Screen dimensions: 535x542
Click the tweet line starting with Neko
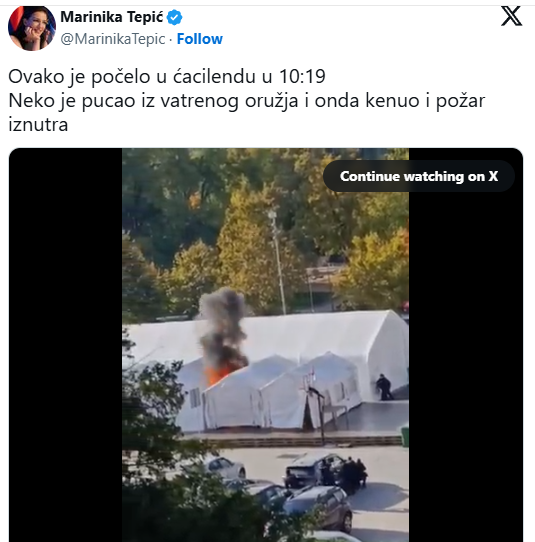pos(246,101)
